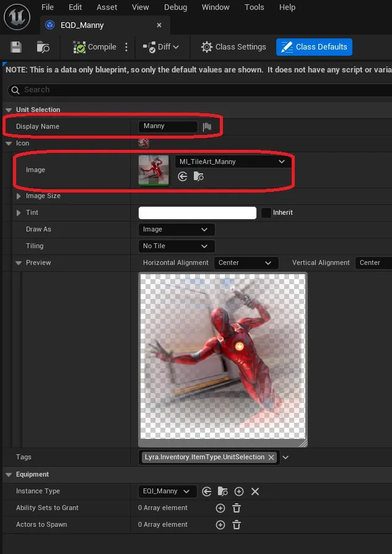Image resolution: width=392 pixels, height=554 pixels.
Task: Open the Draw As dropdown
Action: point(176,230)
